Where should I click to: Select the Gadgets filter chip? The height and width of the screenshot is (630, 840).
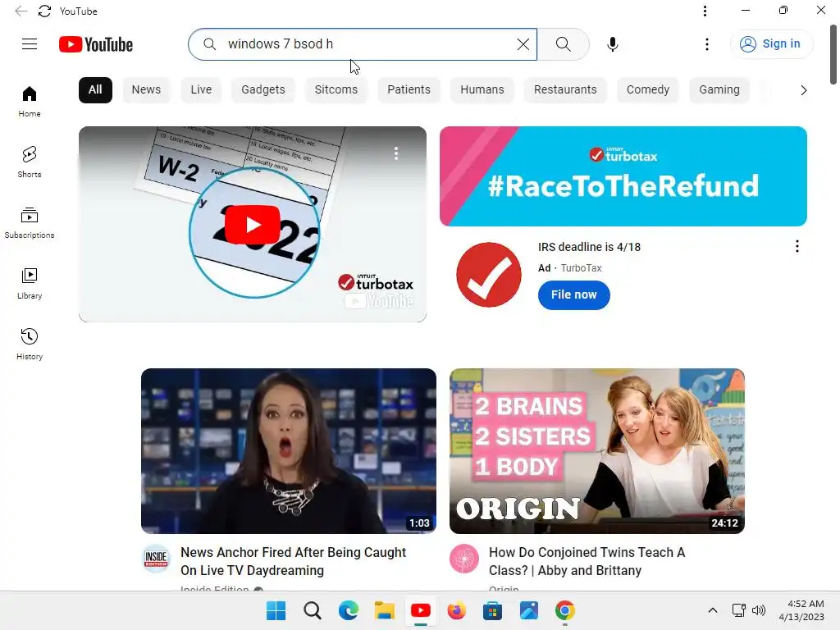click(x=263, y=90)
